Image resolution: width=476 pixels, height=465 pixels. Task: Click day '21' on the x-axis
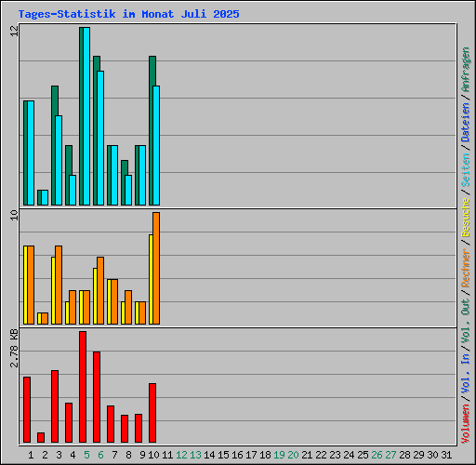(307, 455)
